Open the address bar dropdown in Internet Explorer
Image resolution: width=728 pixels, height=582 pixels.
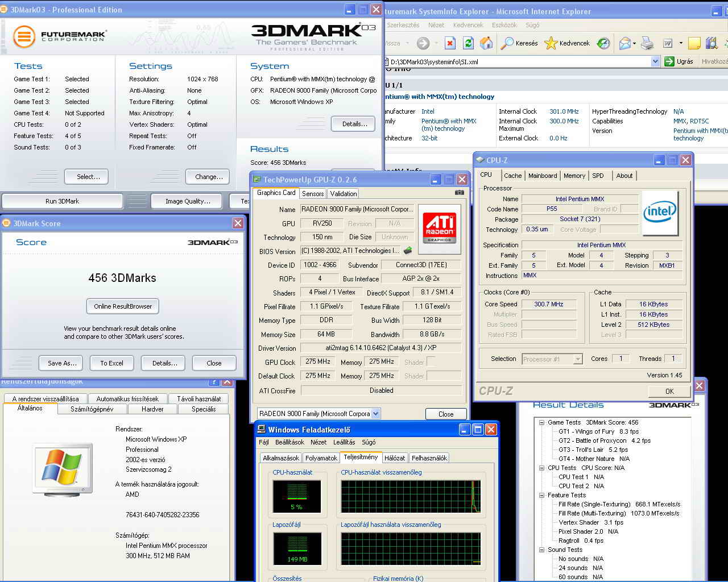655,61
